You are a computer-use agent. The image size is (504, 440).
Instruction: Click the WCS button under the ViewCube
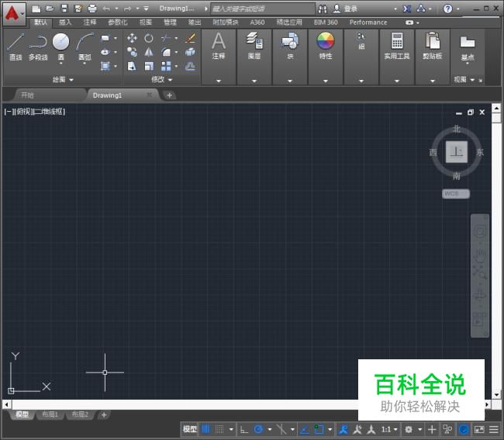point(455,193)
